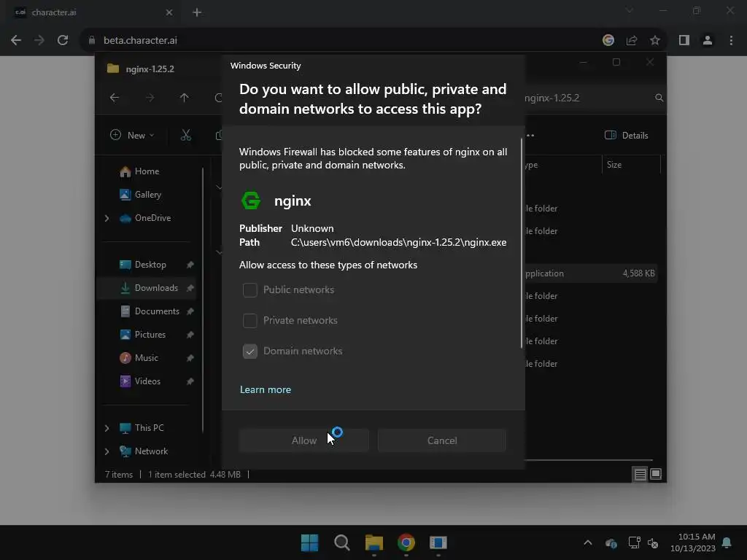Click the green nginx app icon
Viewport: 747px width, 560px height.
[251, 201]
